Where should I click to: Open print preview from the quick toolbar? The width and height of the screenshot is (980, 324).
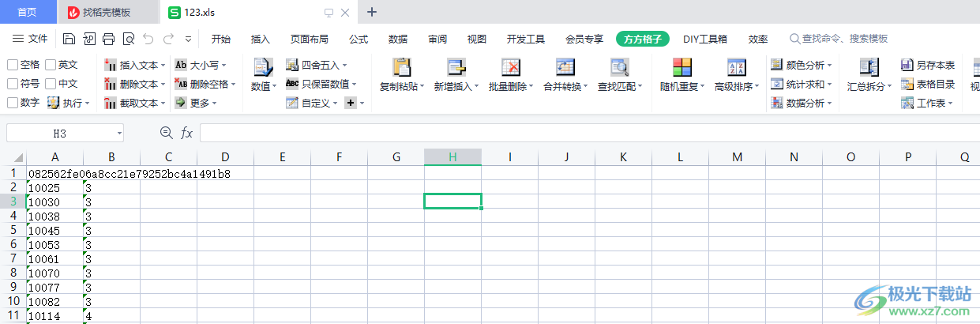(129, 39)
